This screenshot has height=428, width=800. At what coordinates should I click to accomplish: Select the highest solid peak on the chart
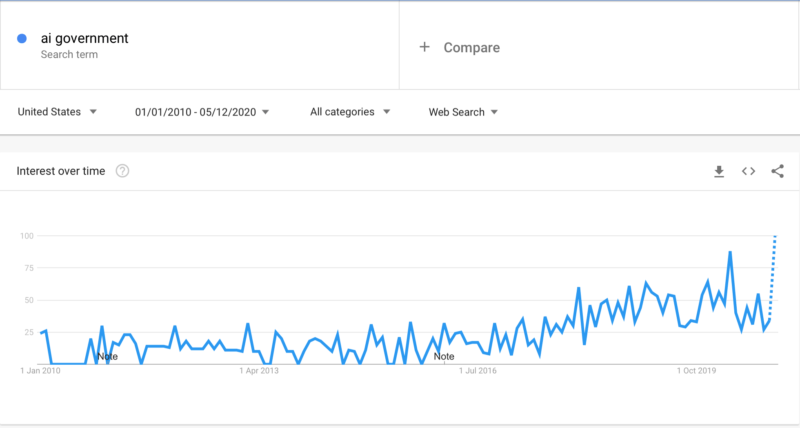(x=730, y=251)
